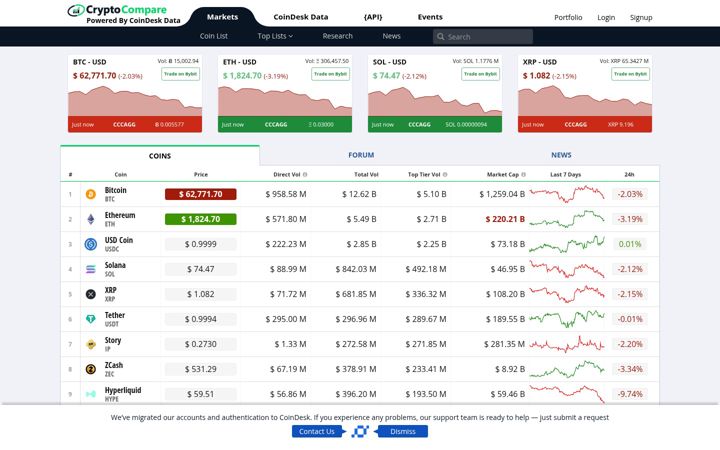Click Trade on Bybit in BTC card

(x=180, y=74)
